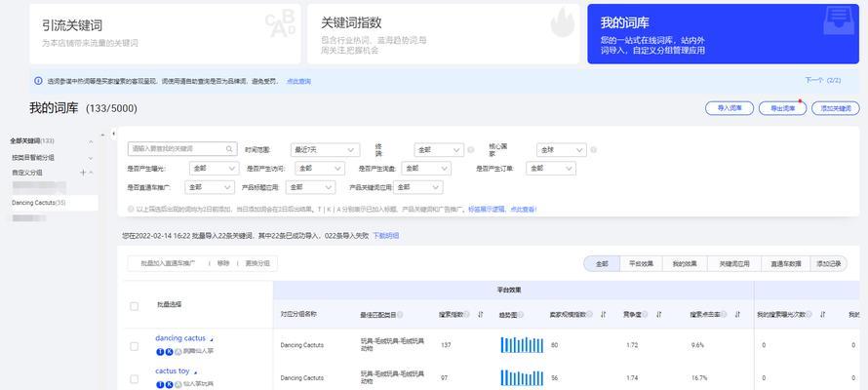Click help icon beside 最佳匹配类目 header
The width and height of the screenshot is (868, 390).
point(400,314)
